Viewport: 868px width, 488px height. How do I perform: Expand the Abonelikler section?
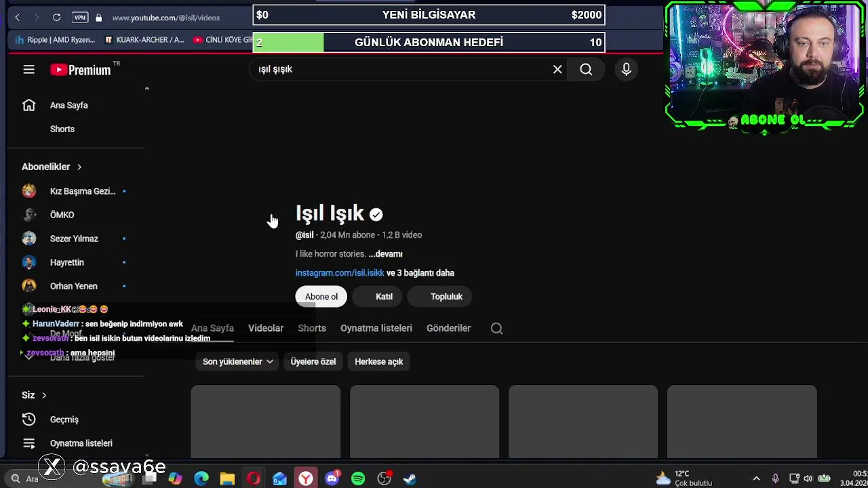52,167
